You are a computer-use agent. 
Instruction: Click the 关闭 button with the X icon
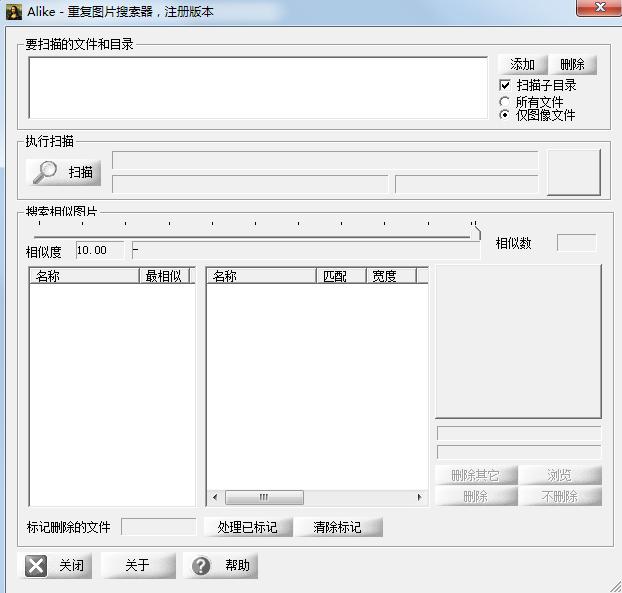[55, 565]
